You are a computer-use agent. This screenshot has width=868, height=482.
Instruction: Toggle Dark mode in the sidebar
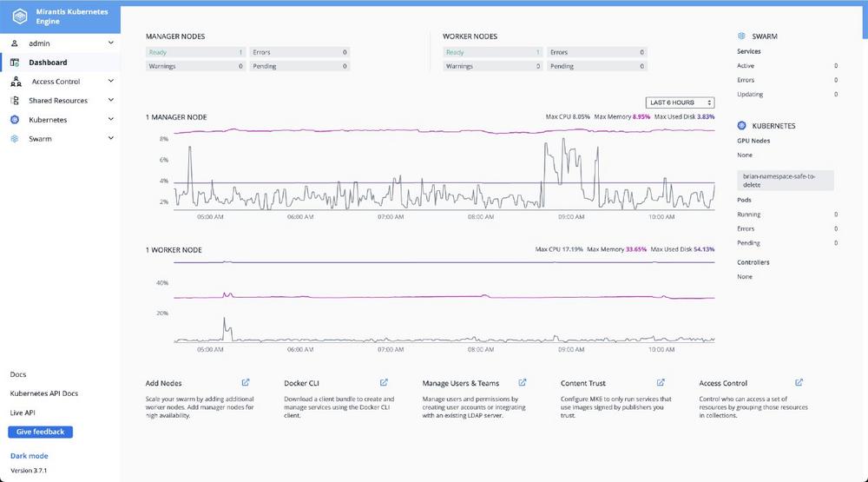pyautogui.click(x=29, y=456)
